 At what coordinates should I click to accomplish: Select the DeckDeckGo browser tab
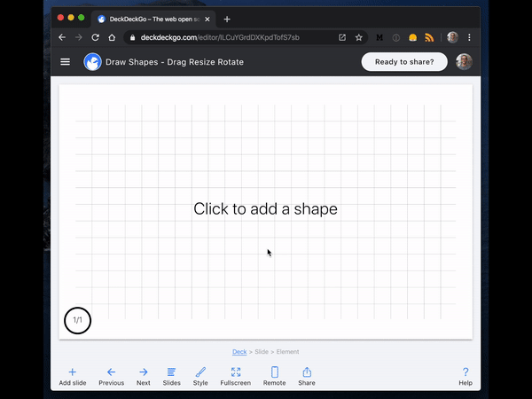pyautogui.click(x=153, y=20)
